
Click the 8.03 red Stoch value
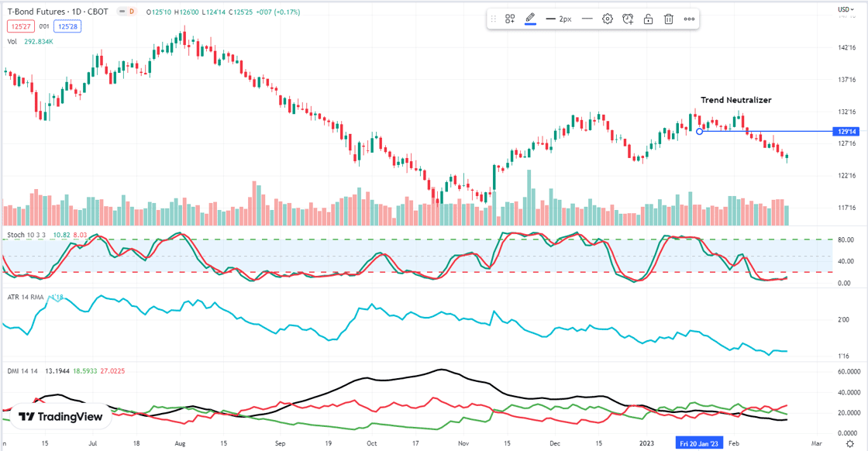click(81, 235)
